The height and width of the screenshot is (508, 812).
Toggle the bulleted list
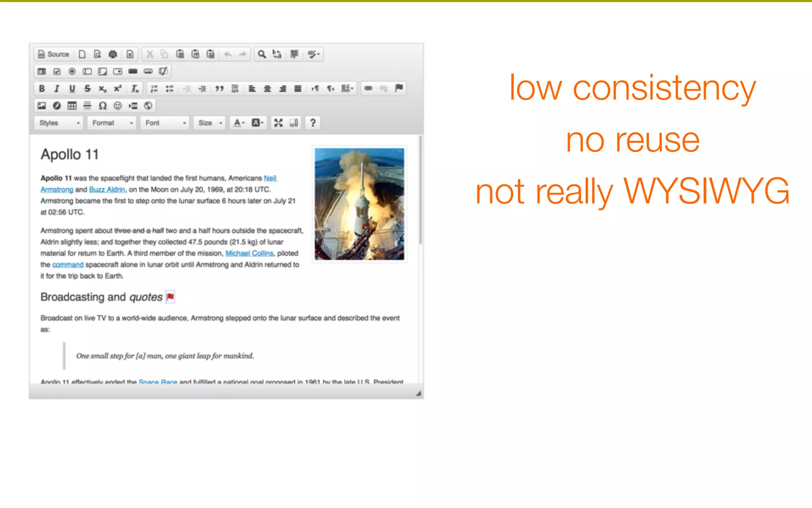170,89
